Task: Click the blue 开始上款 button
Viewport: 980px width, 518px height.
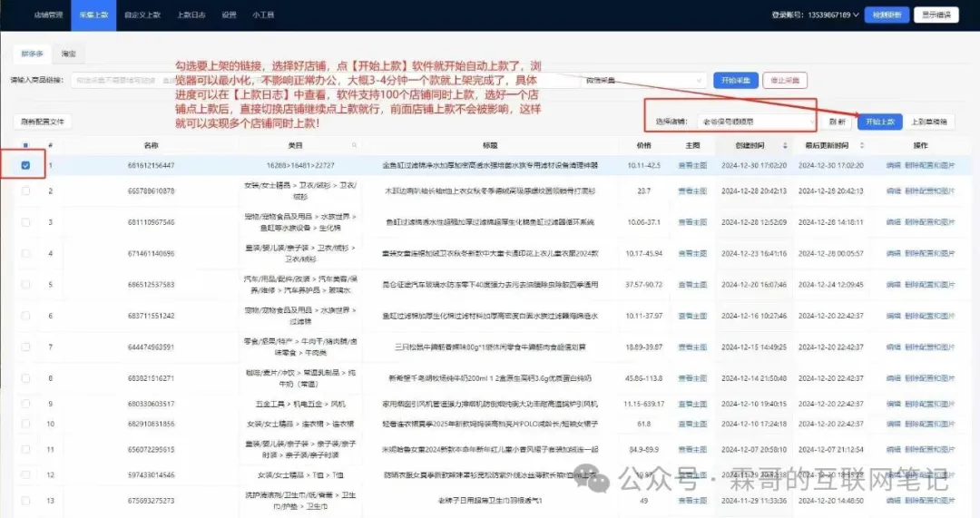Action: (x=879, y=121)
